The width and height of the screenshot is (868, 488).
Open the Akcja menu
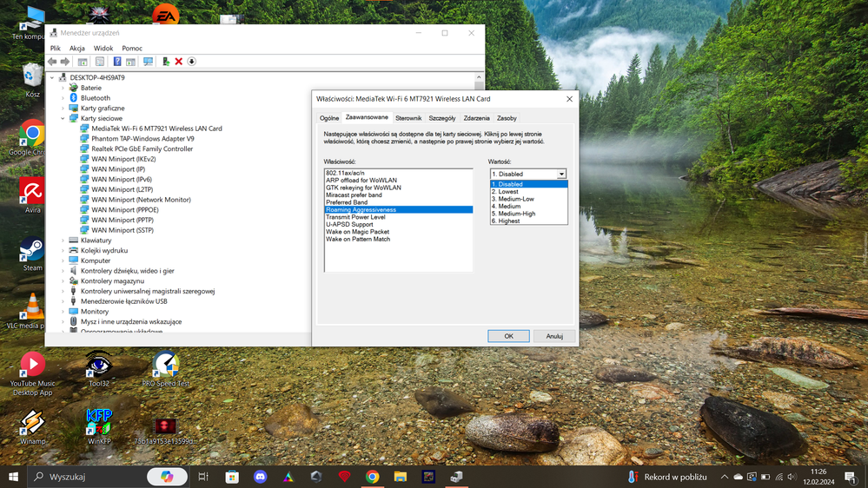click(x=77, y=49)
